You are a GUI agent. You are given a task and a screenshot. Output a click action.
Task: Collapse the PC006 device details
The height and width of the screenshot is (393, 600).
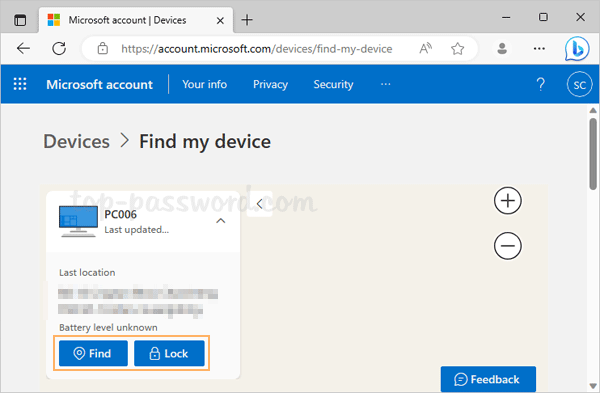[221, 221]
